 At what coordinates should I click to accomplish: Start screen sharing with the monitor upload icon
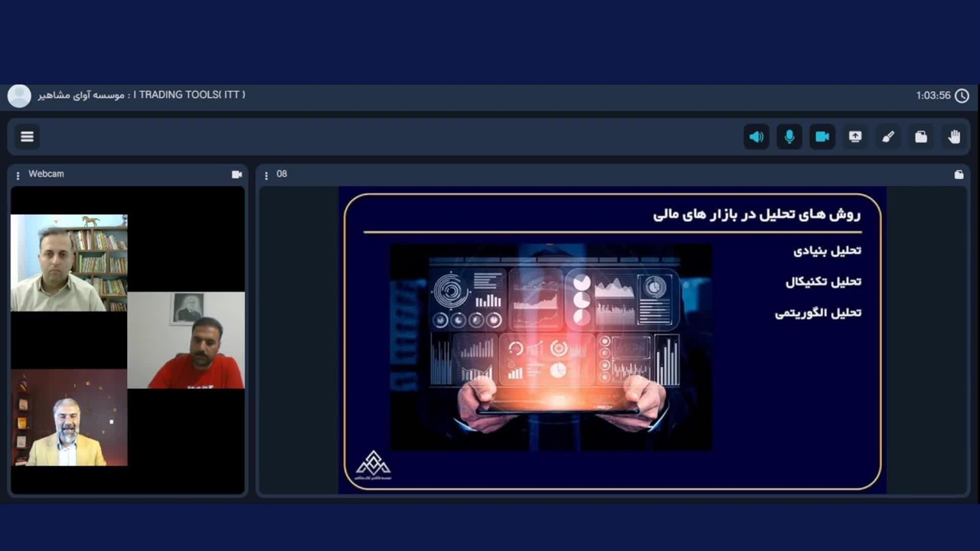click(855, 137)
